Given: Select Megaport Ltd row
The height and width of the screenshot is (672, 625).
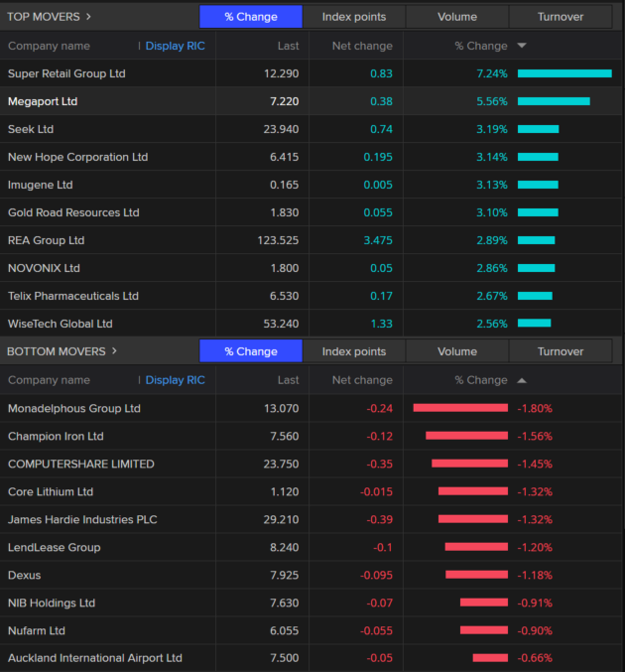Looking at the screenshot, I should [x=311, y=101].
